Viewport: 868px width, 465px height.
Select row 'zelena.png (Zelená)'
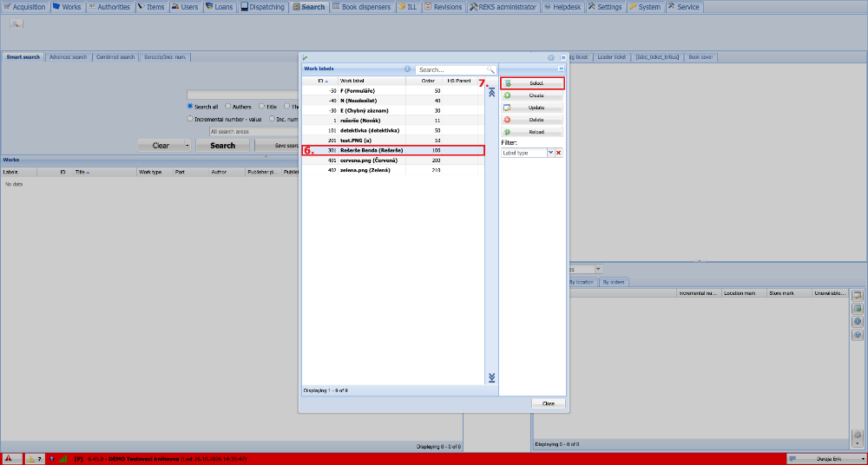pyautogui.click(x=392, y=170)
